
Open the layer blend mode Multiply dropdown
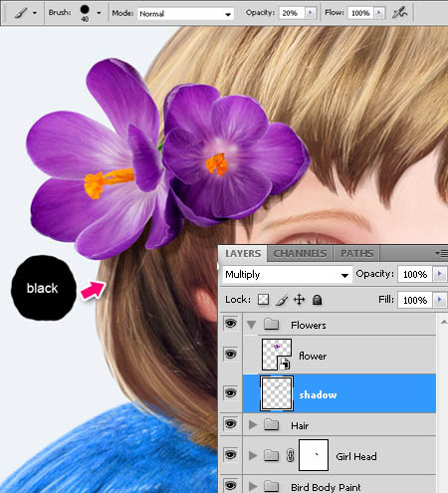288,275
